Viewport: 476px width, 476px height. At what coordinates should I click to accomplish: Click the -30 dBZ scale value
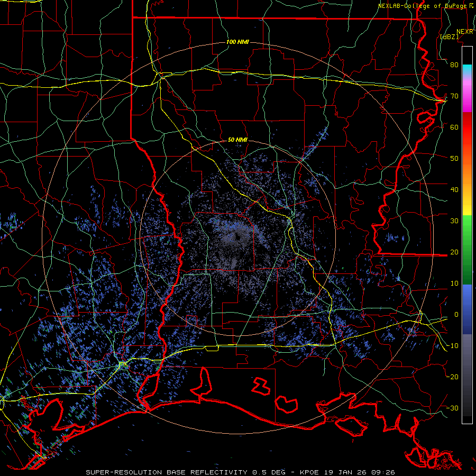[x=452, y=408]
